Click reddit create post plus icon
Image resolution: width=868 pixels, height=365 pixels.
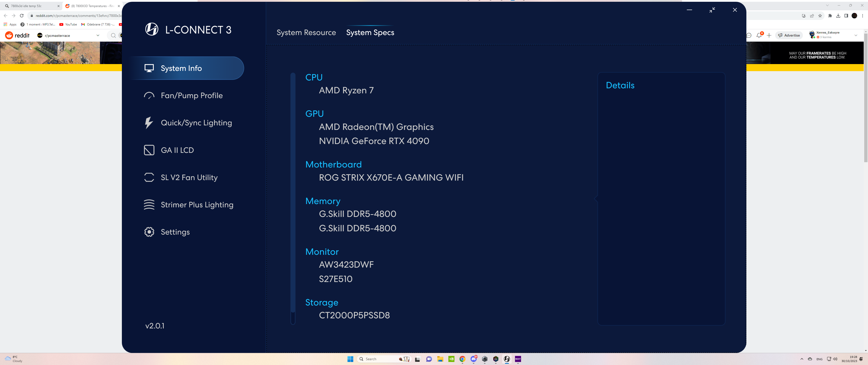click(x=769, y=35)
